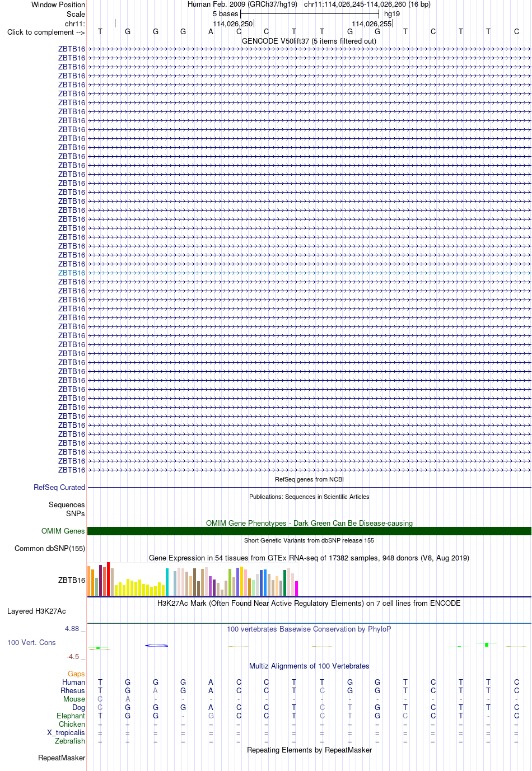The image size is (532, 771).
Task: Open the 'Sequences' publications track label
Action: coord(67,504)
